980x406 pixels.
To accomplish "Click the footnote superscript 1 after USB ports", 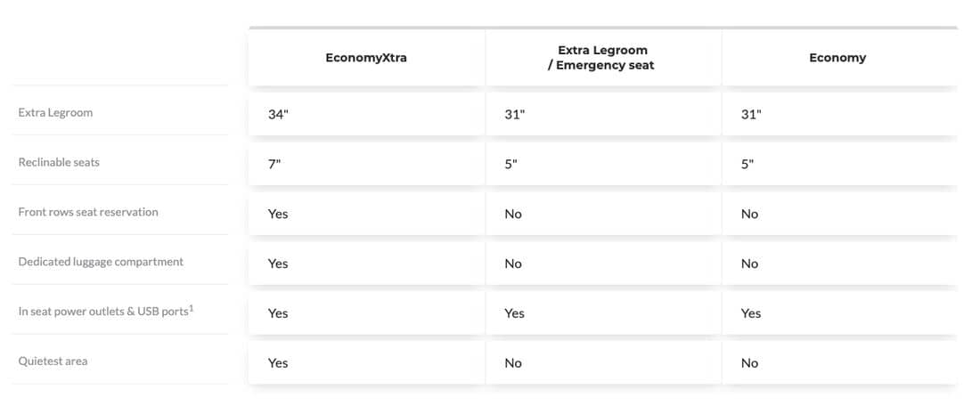I will [192, 307].
